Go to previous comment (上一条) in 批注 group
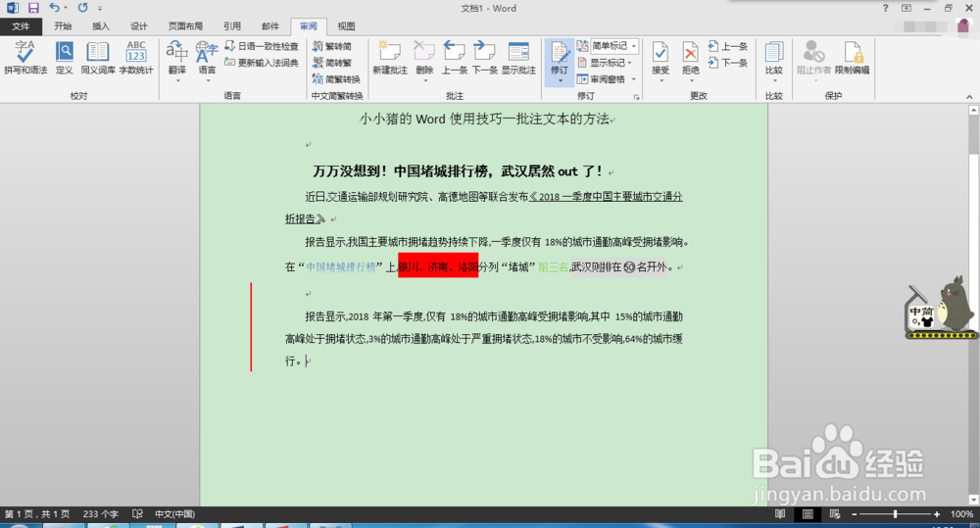The image size is (980, 528). 455,58
